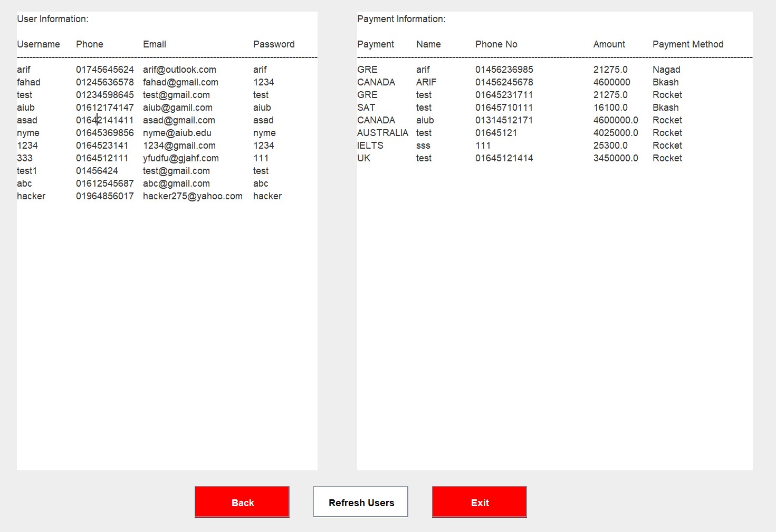Click username 333 in user list
Screen dimensions: 776x532
[25, 158]
